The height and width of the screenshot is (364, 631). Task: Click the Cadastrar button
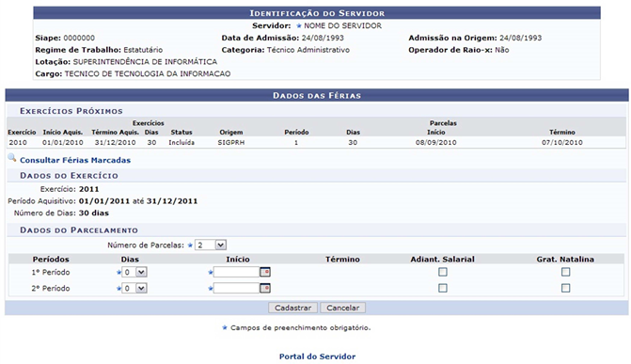(x=293, y=308)
